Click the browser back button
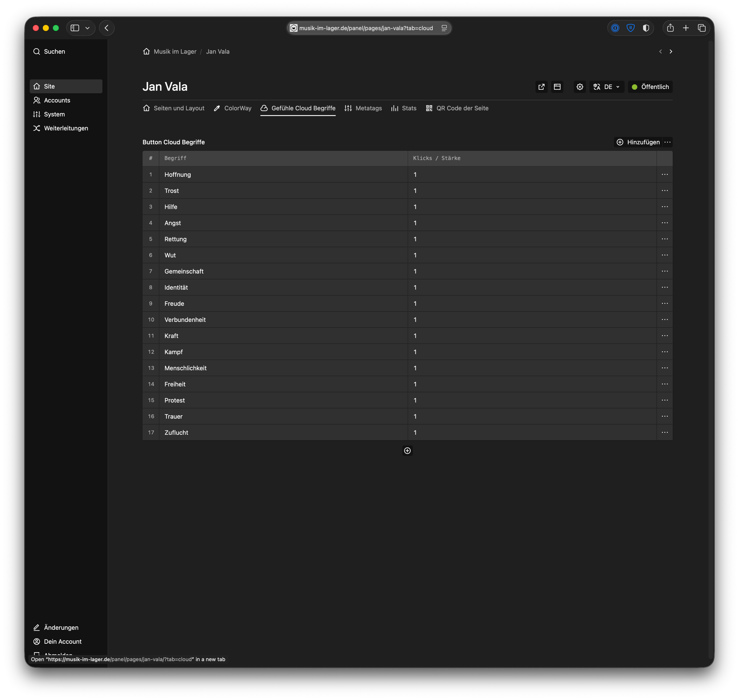Viewport: 739px width, 700px height. [107, 28]
